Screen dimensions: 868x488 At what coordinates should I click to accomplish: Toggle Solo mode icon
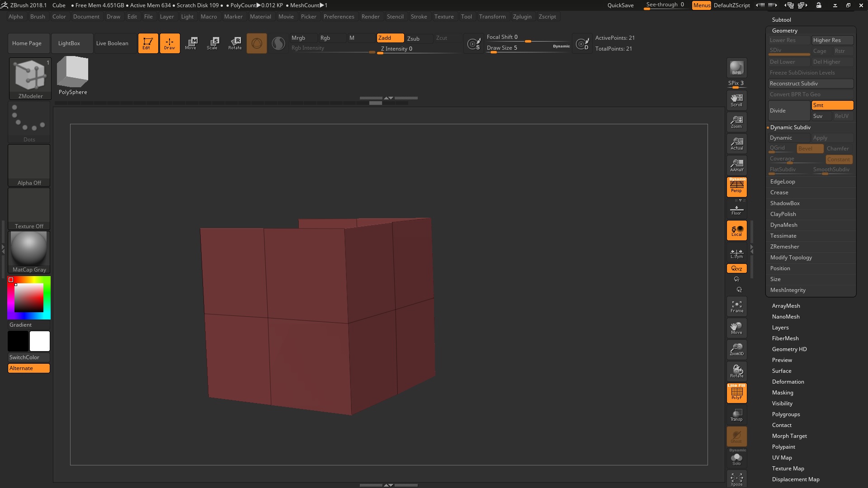737,459
